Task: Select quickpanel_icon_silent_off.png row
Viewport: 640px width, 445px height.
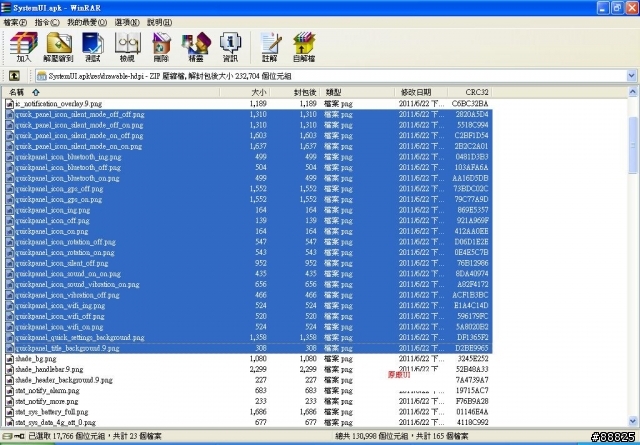Action: (249, 263)
